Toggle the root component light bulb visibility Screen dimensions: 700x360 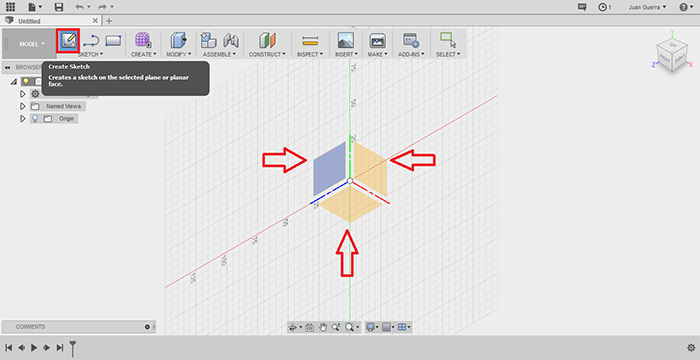pyautogui.click(x=26, y=81)
